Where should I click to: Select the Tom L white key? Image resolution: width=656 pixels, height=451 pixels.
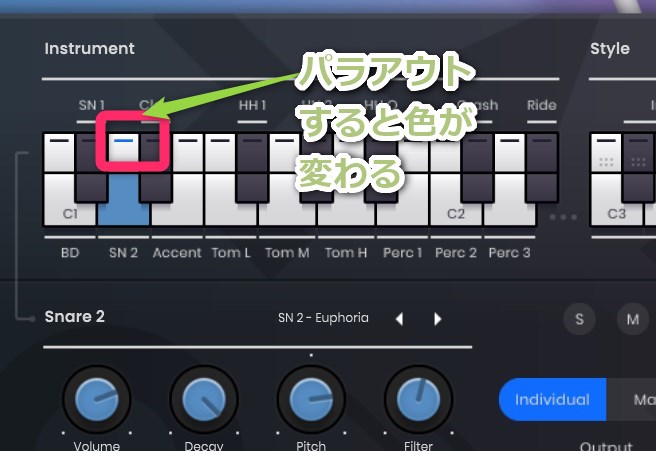pyautogui.click(x=229, y=205)
